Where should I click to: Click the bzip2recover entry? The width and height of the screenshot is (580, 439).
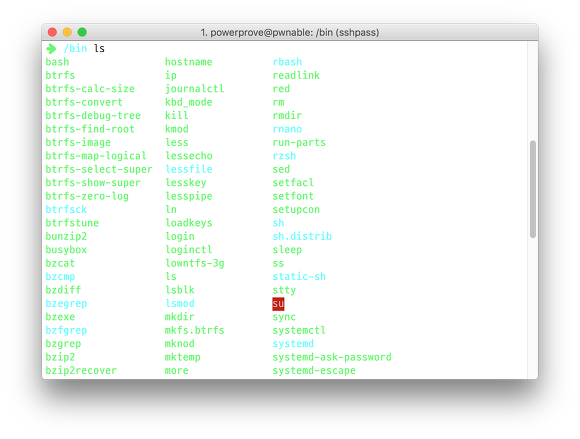point(81,371)
